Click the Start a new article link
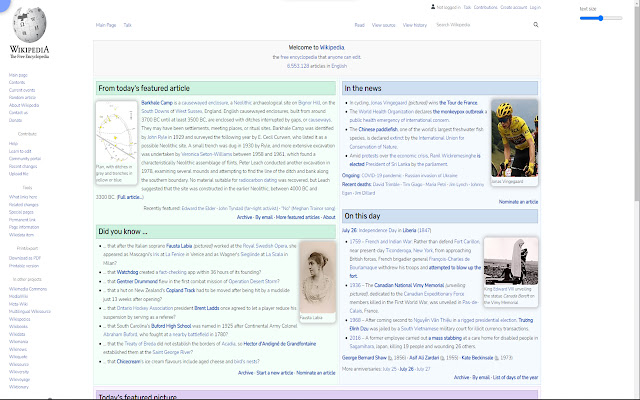This screenshot has height=400, width=640. 275,373
